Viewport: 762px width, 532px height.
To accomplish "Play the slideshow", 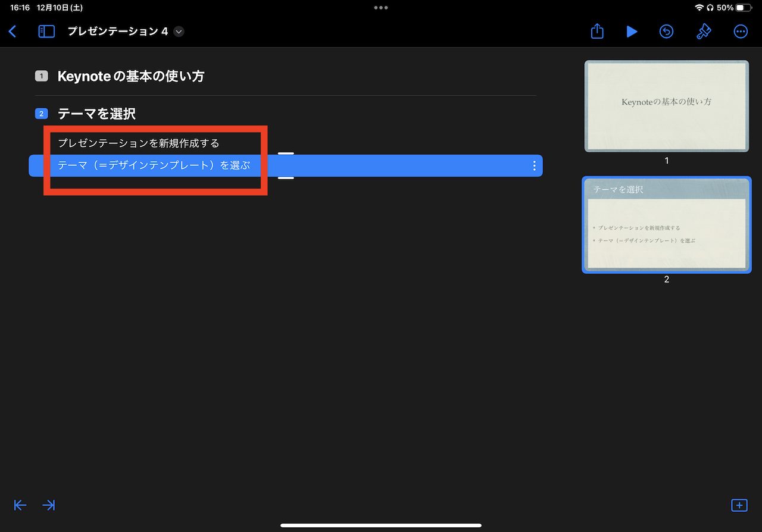I will coord(632,32).
